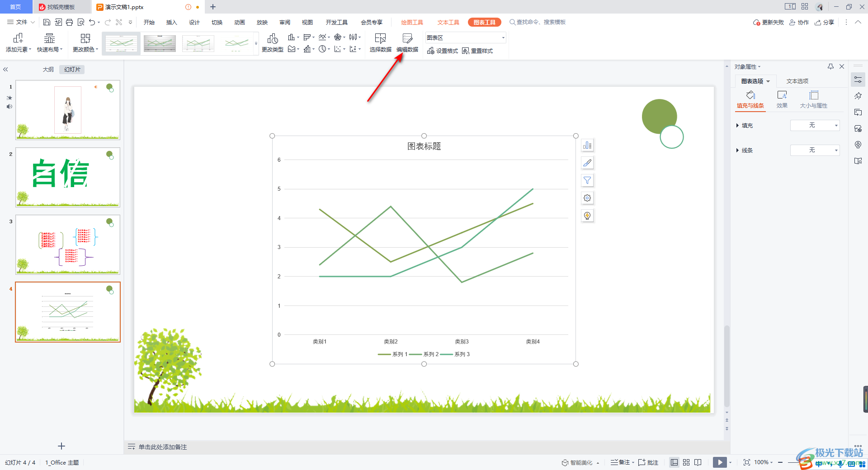Insert pie chart type icon

(x=322, y=49)
